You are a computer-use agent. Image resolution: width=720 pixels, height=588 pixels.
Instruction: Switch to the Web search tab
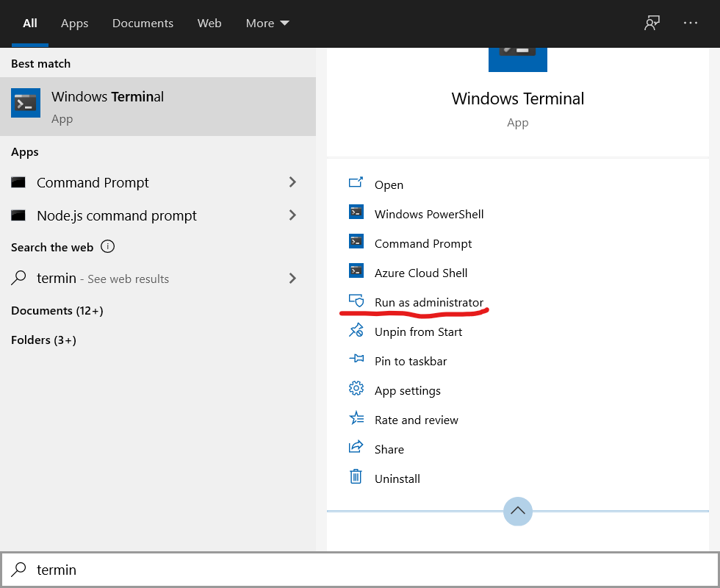(209, 24)
